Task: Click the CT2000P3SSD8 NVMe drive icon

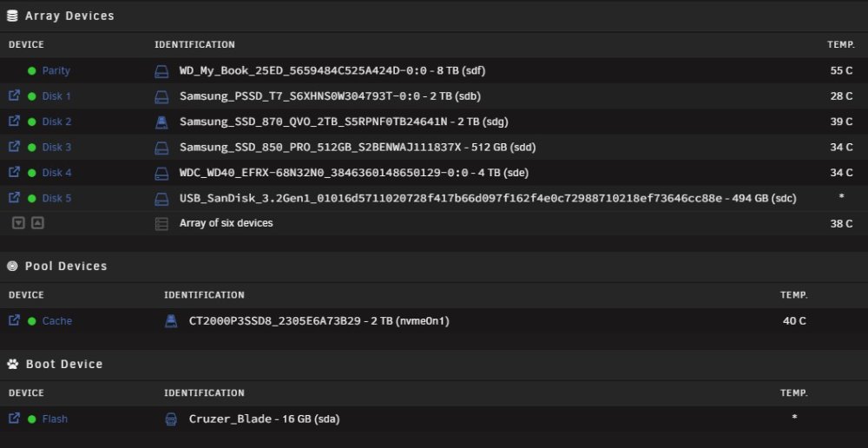Action: pyautogui.click(x=171, y=320)
